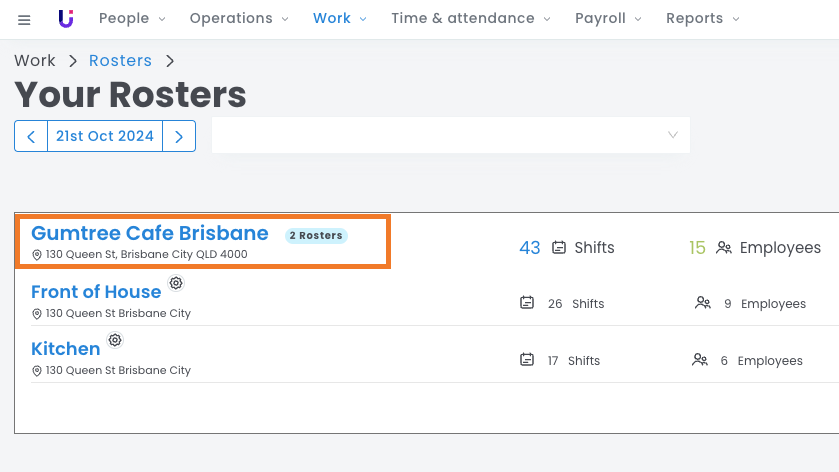Image resolution: width=839 pixels, height=472 pixels.
Task: Open Kitchen roster settings gear
Action: [115, 340]
